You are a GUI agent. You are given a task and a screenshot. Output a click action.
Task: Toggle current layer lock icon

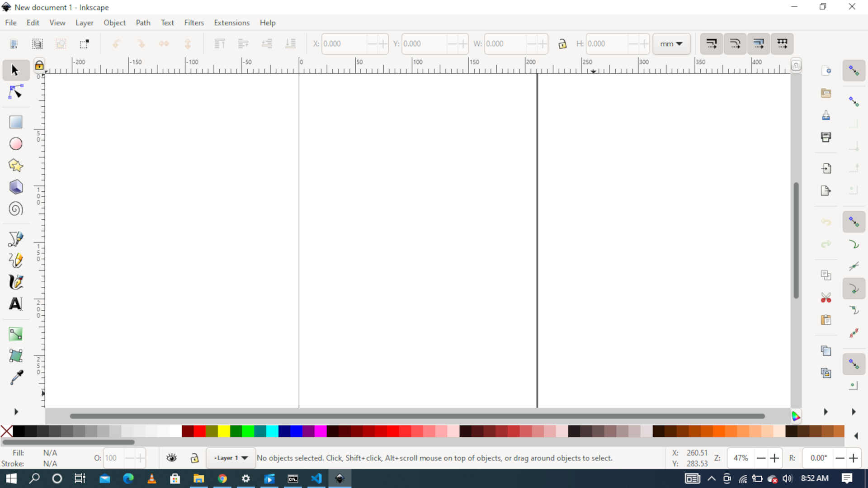194,458
